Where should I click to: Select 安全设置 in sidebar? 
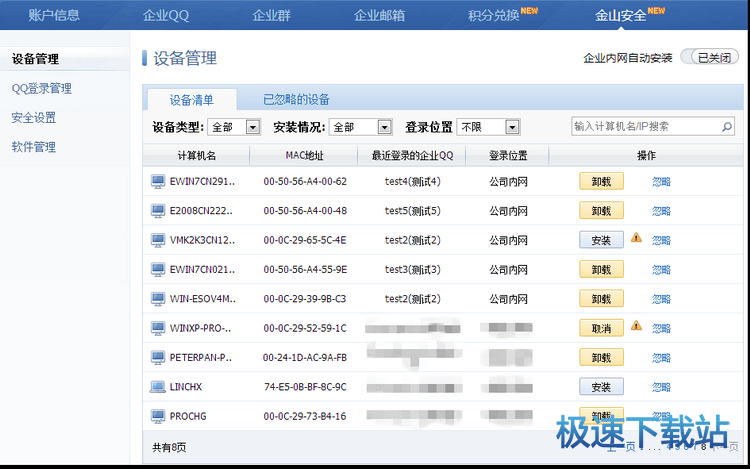click(34, 118)
